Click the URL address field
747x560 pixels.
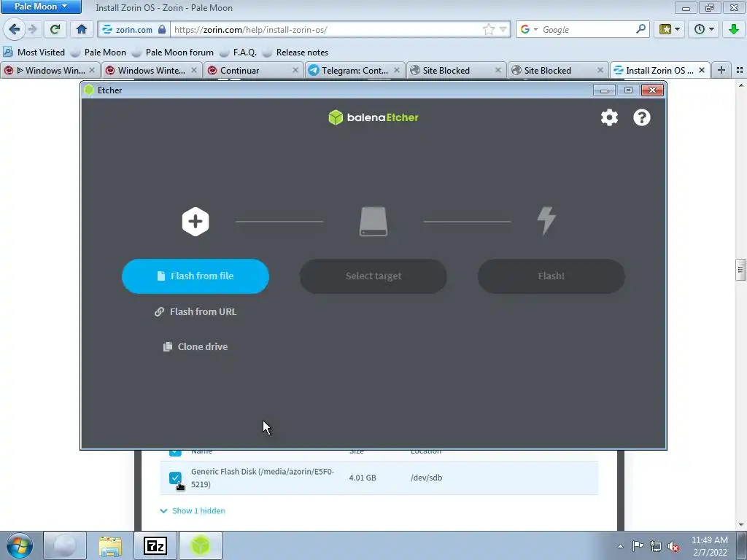(326, 29)
